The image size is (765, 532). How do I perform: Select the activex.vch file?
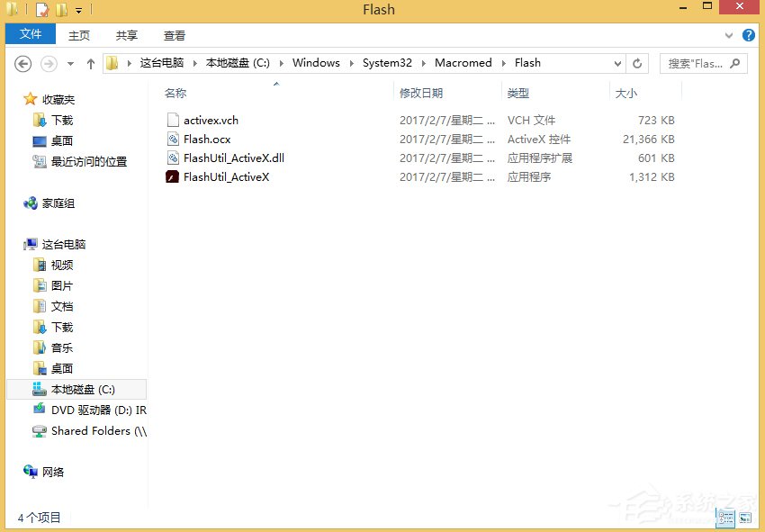pos(211,120)
